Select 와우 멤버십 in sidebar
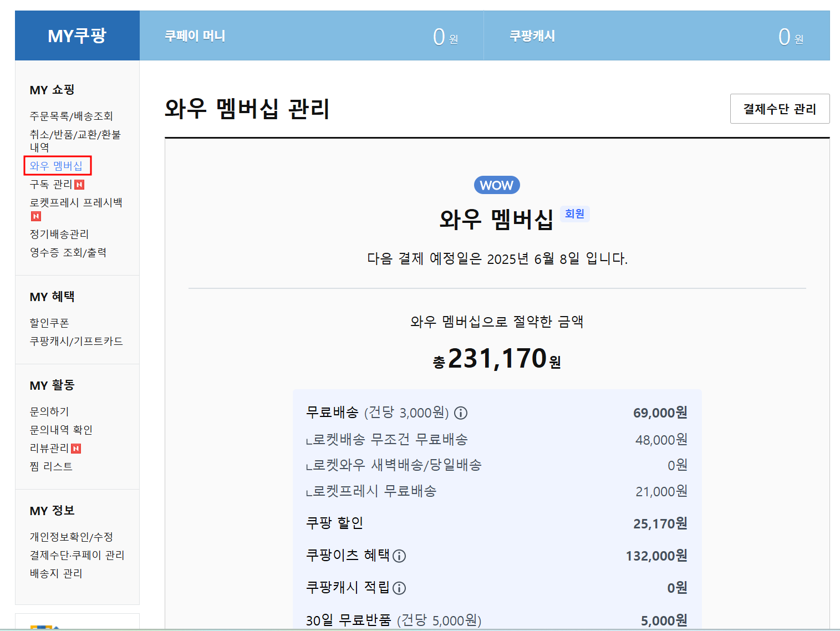The height and width of the screenshot is (631, 840). (56, 166)
